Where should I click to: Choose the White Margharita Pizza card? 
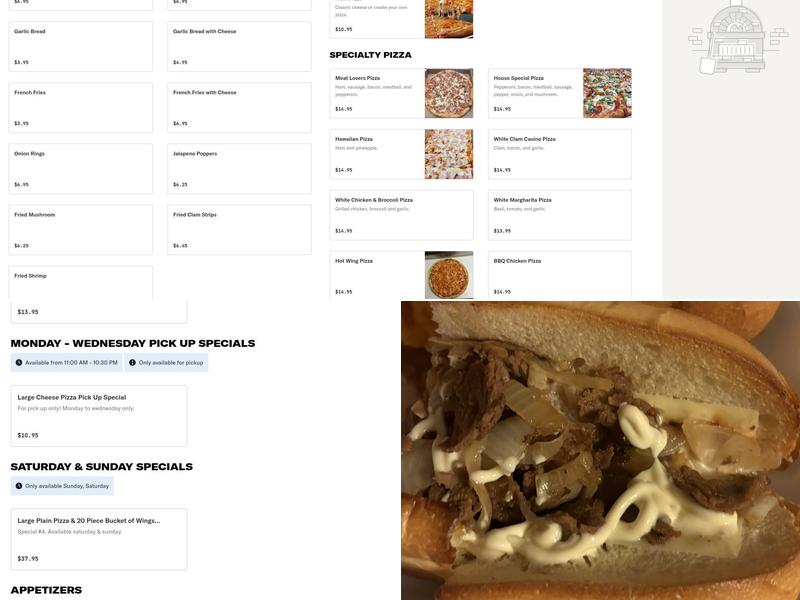[x=560, y=215]
